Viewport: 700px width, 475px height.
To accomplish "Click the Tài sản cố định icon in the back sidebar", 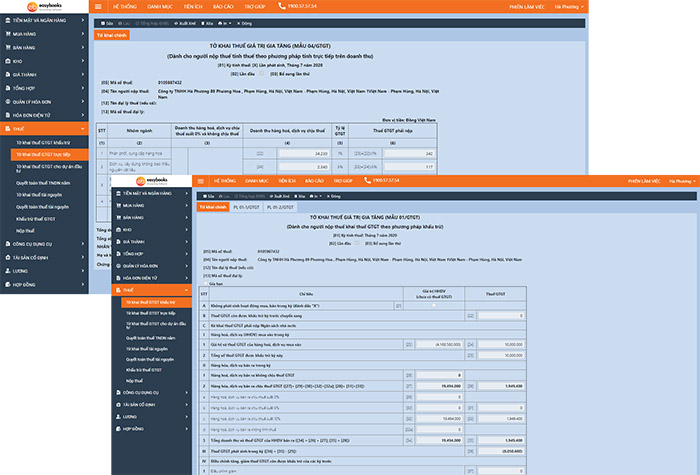I will 8,258.
